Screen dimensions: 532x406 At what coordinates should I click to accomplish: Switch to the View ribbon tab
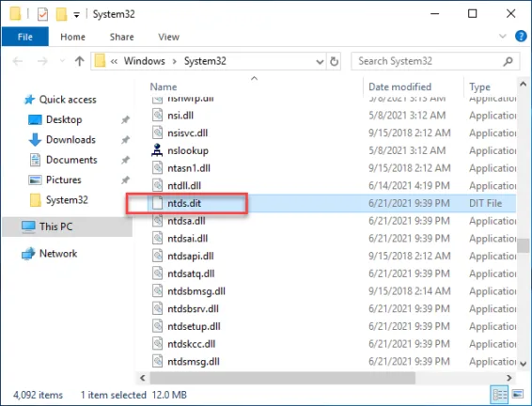click(x=168, y=37)
